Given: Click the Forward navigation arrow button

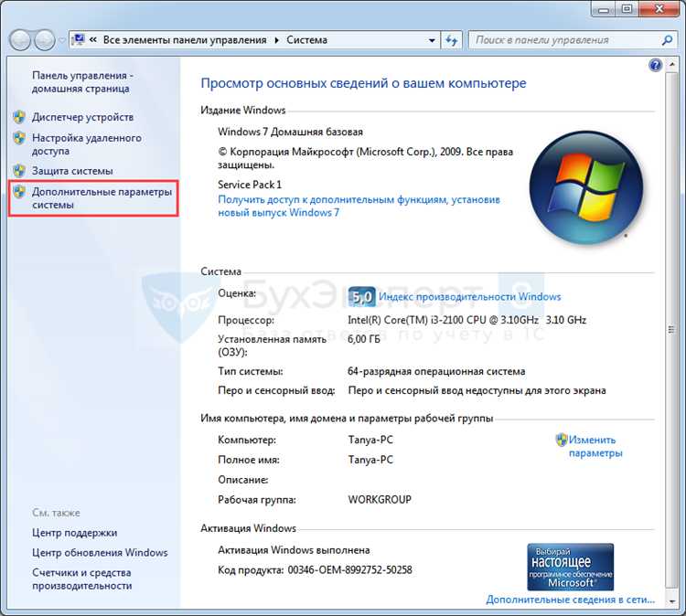Looking at the screenshot, I should coord(44,40).
